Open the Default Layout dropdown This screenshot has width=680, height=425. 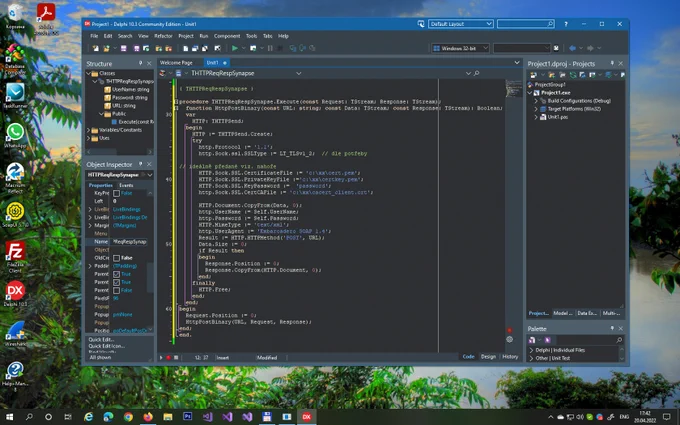tap(461, 24)
